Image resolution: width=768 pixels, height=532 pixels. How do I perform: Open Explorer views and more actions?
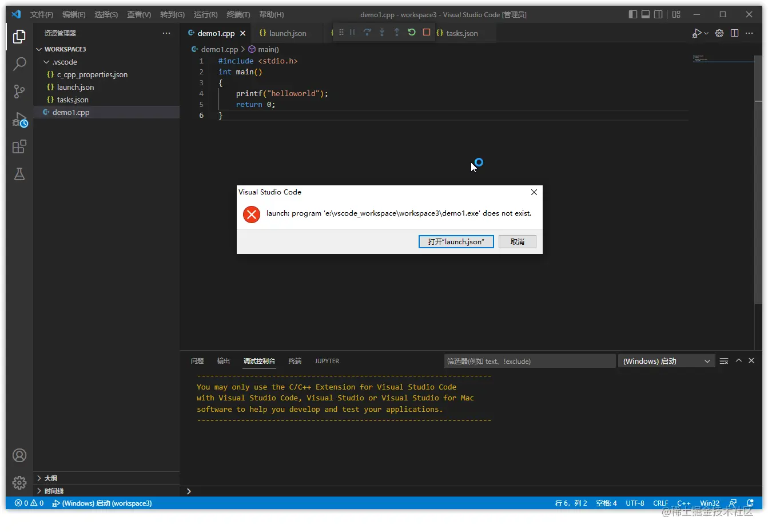[x=166, y=33]
